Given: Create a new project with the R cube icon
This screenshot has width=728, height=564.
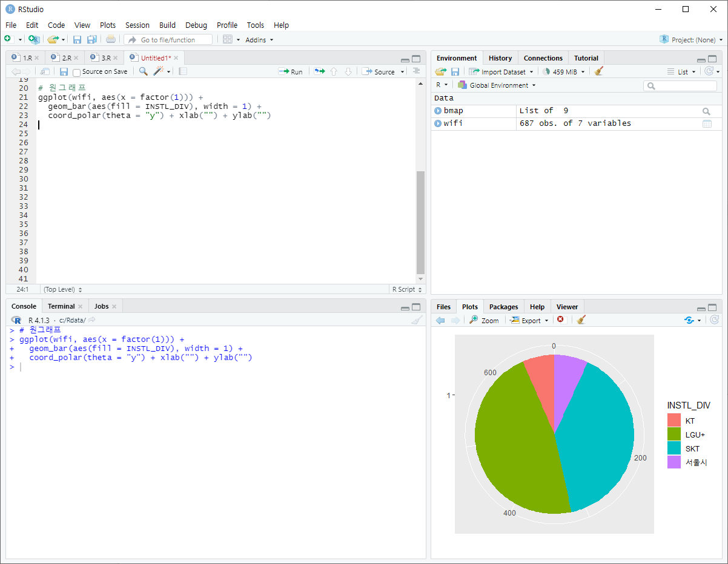Looking at the screenshot, I should (34, 39).
